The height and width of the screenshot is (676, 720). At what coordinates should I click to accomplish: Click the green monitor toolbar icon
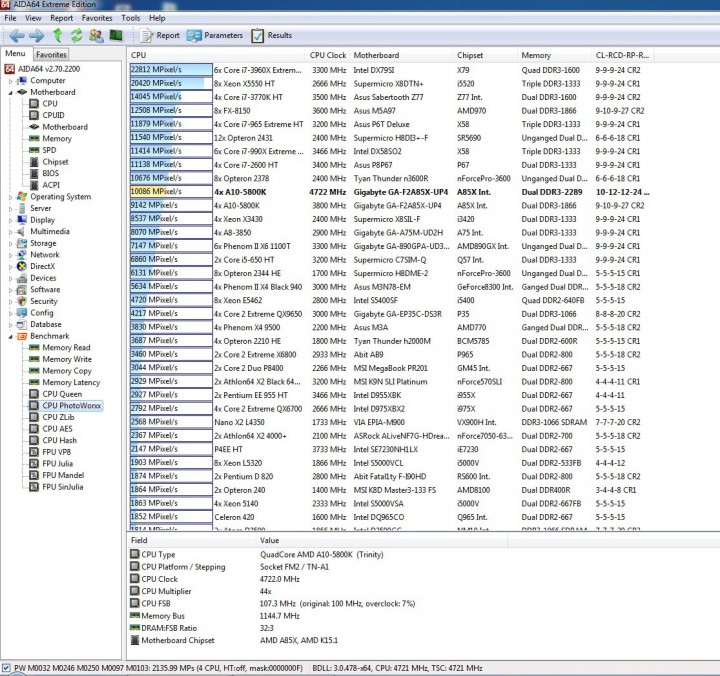(116, 35)
